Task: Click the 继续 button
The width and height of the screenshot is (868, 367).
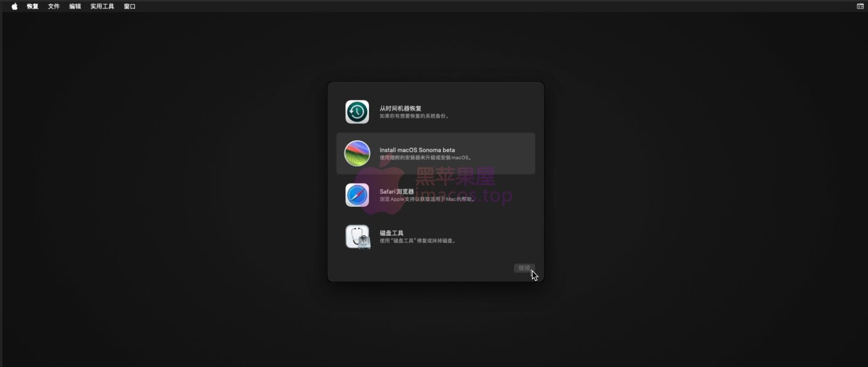Action: click(524, 268)
